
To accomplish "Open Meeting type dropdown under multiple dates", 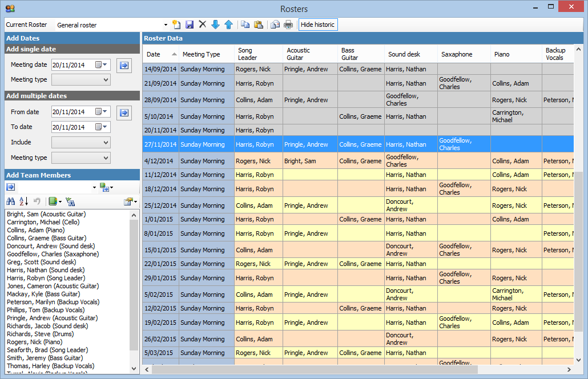I will tap(80, 158).
